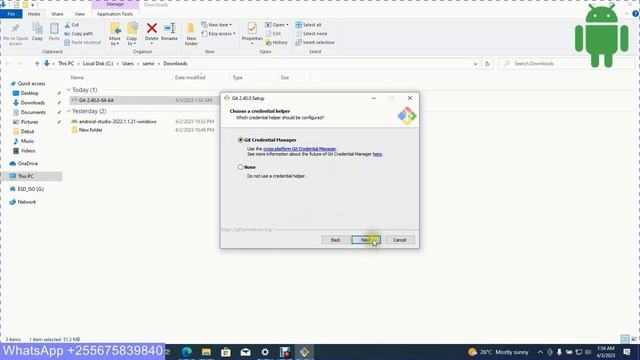Open the taskbar notification center icon
Screen dimensions: 640x360
tap(627, 352)
